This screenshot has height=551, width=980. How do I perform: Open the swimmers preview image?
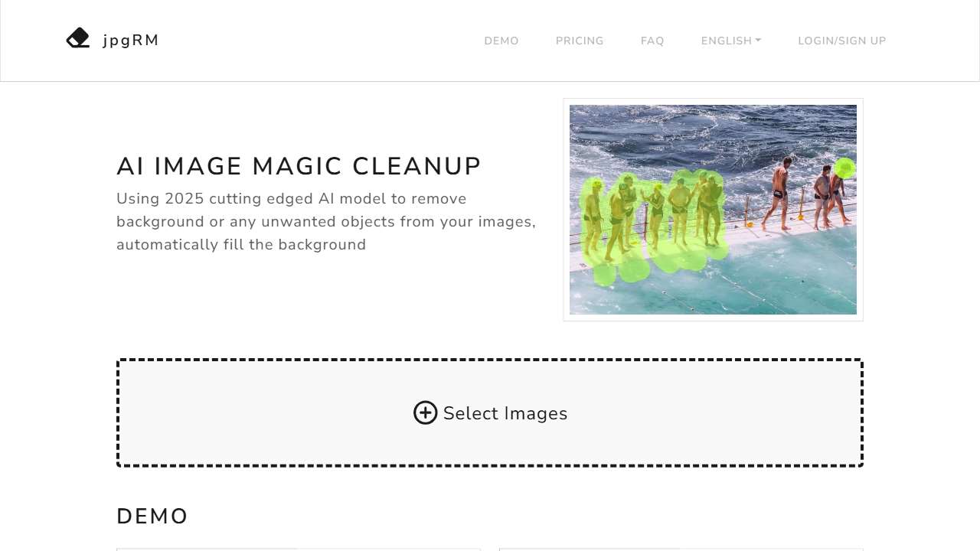pos(713,210)
